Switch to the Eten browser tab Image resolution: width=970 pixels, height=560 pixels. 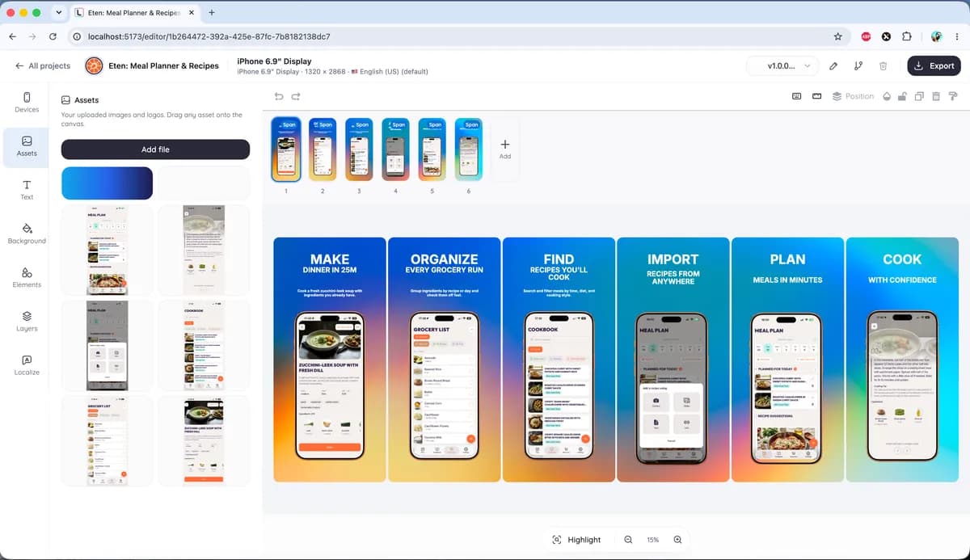(x=134, y=13)
